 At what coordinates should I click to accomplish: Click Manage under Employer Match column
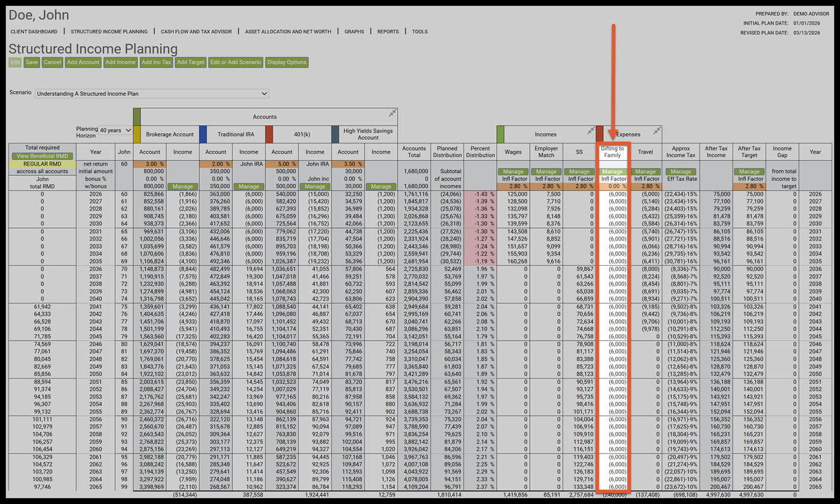point(547,172)
